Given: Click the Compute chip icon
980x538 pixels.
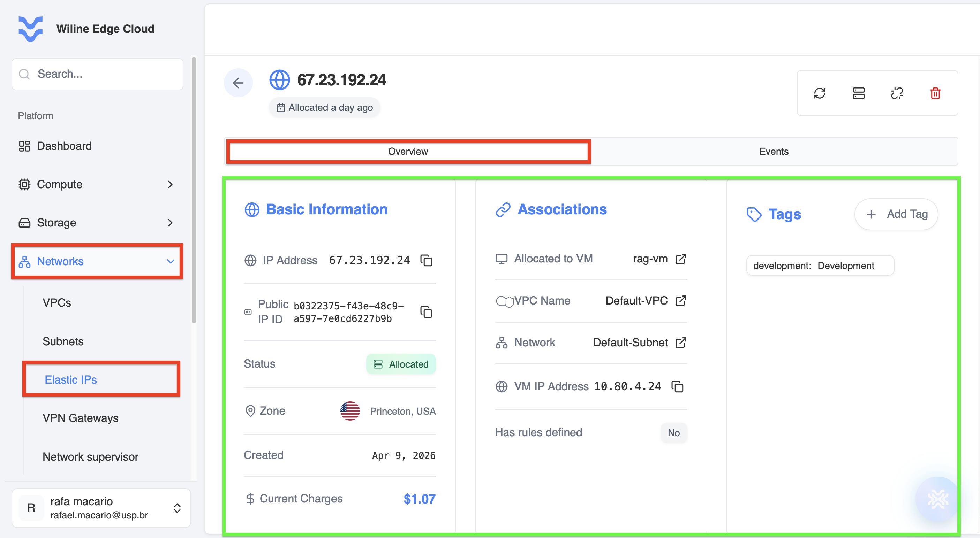Looking at the screenshot, I should click(24, 184).
